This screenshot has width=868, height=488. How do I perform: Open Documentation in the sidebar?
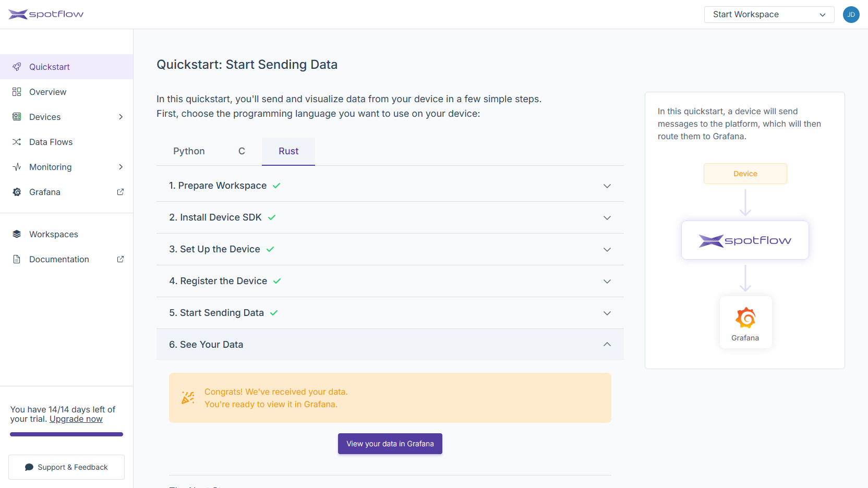pyautogui.click(x=67, y=259)
